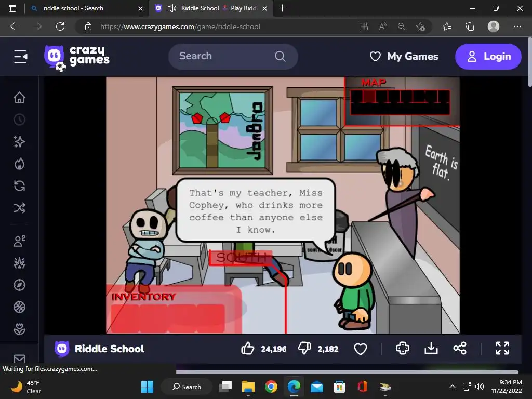Click the horizontal scrollbar at bottom
Viewport: 532px width, 399px height.
[347, 372]
